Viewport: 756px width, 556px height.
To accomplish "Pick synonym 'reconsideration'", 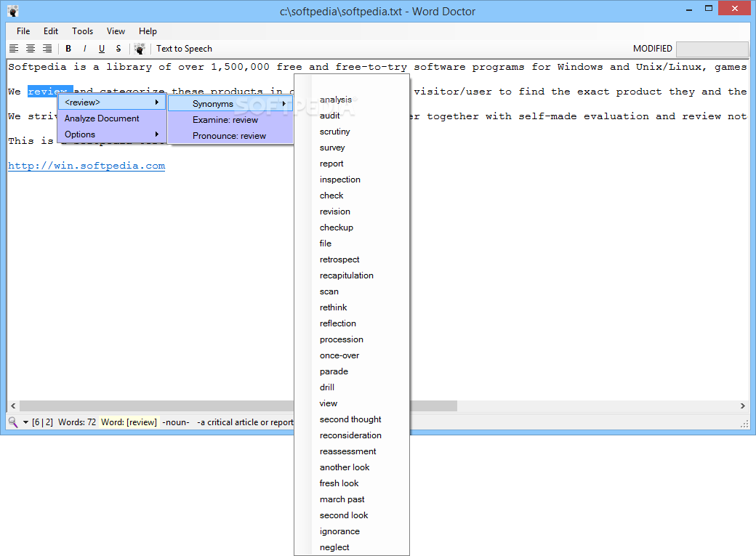I will [350, 435].
